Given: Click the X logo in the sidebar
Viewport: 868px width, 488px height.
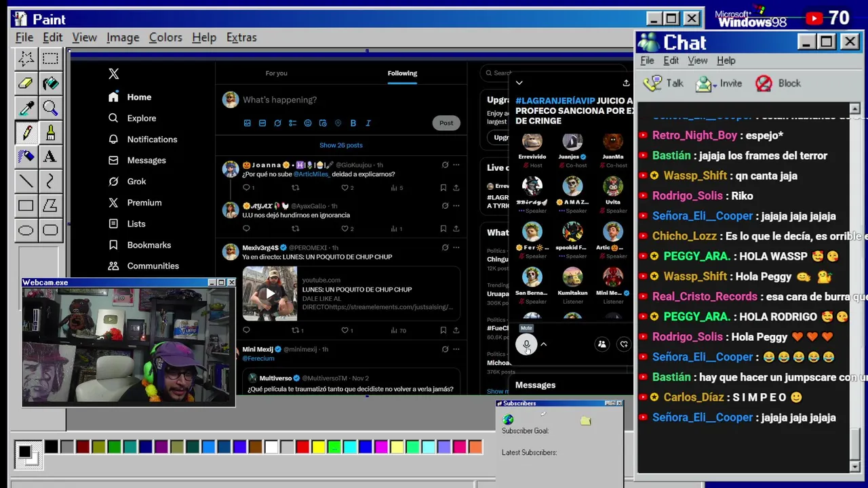Looking at the screenshot, I should click(113, 74).
